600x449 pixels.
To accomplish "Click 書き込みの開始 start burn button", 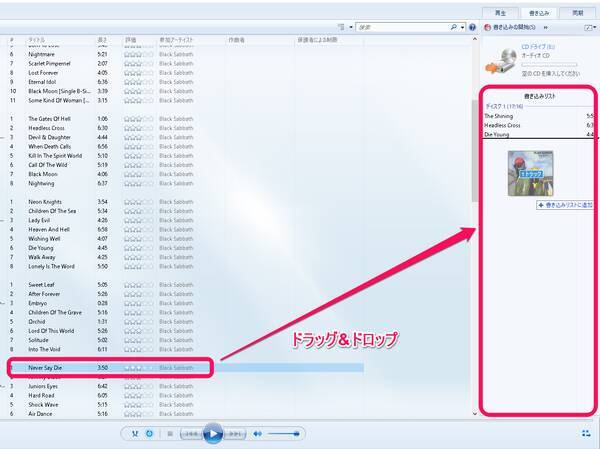I will 510,27.
